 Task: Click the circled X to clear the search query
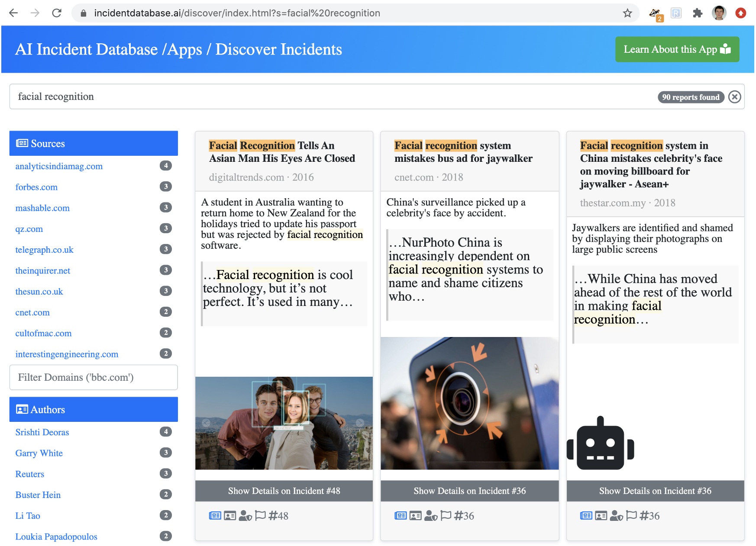[735, 97]
